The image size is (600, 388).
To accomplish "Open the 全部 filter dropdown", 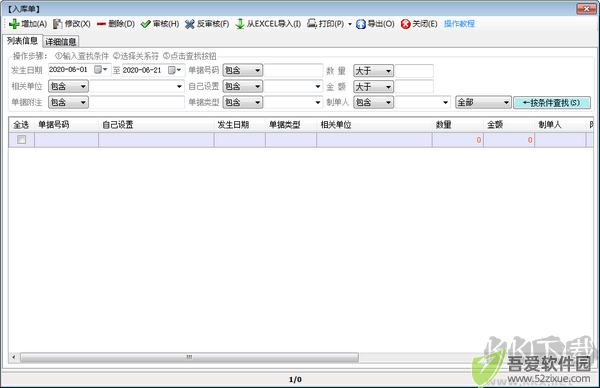I will coord(483,102).
